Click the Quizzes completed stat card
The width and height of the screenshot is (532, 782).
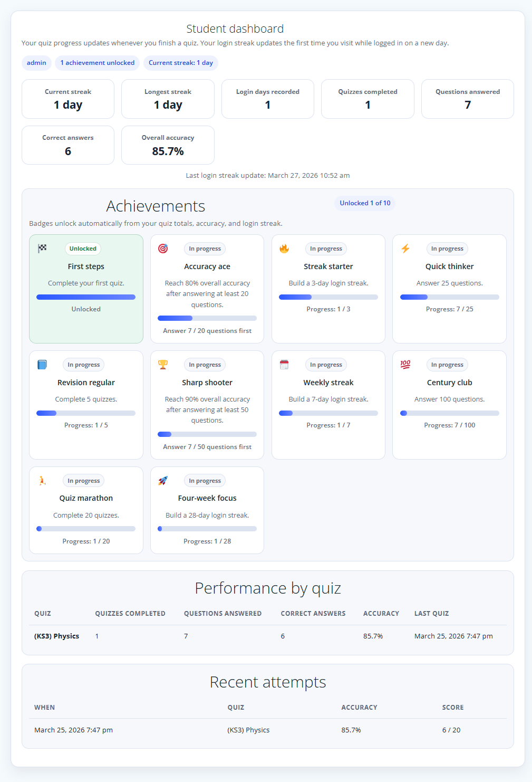(367, 99)
